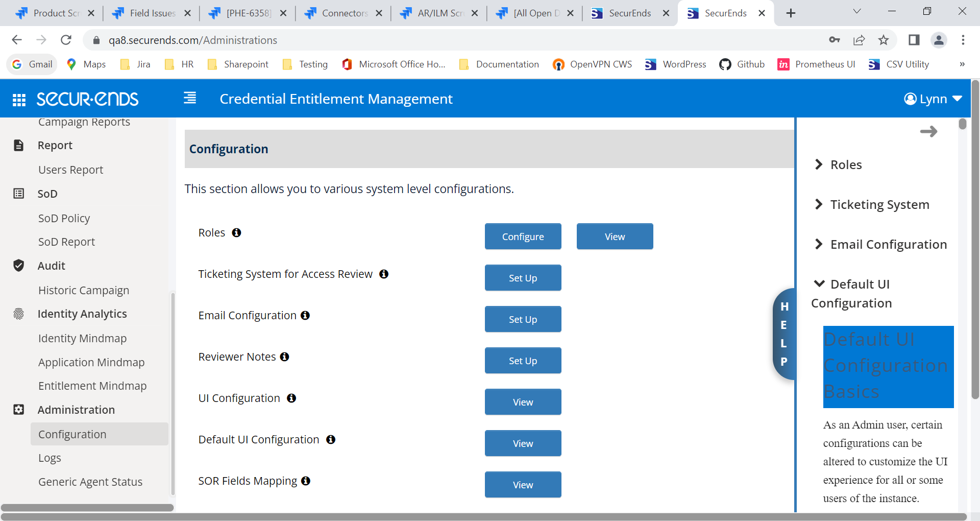Click the Configure button for Roles

click(523, 236)
